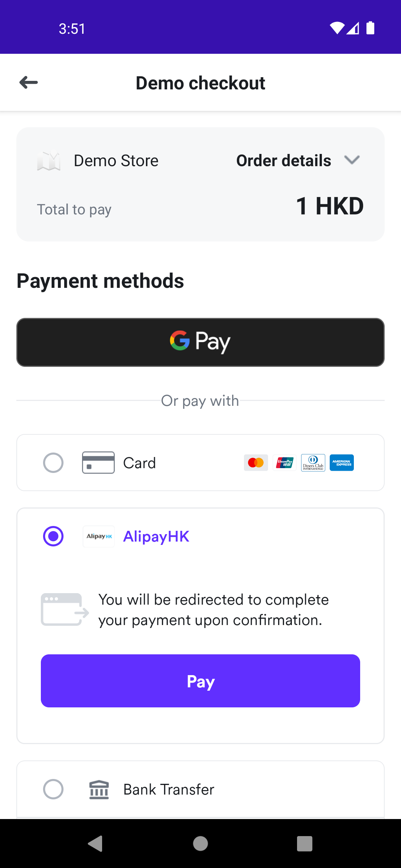Viewport: 401px width, 868px height.
Task: Select the AlipayHK radio button
Action: (x=53, y=536)
